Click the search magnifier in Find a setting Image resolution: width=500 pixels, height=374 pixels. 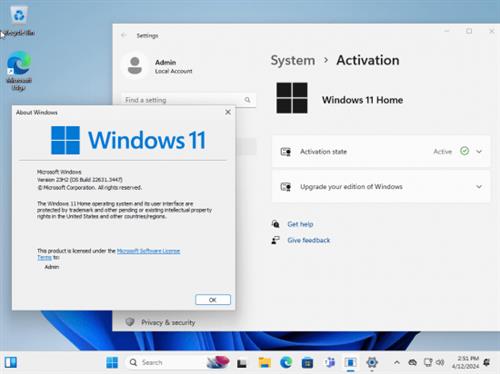point(247,100)
